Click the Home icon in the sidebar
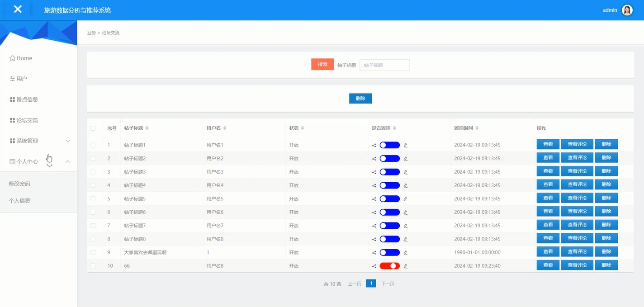644x307 pixels. click(11, 58)
